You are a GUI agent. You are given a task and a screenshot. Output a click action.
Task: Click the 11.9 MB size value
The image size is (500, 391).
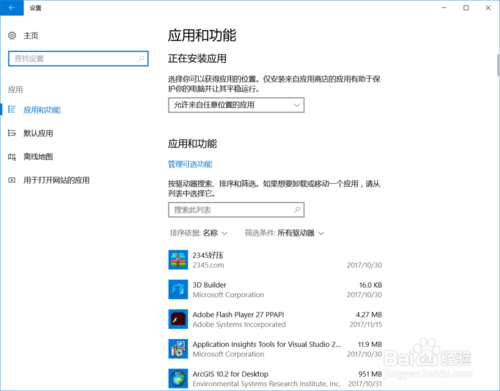click(370, 344)
